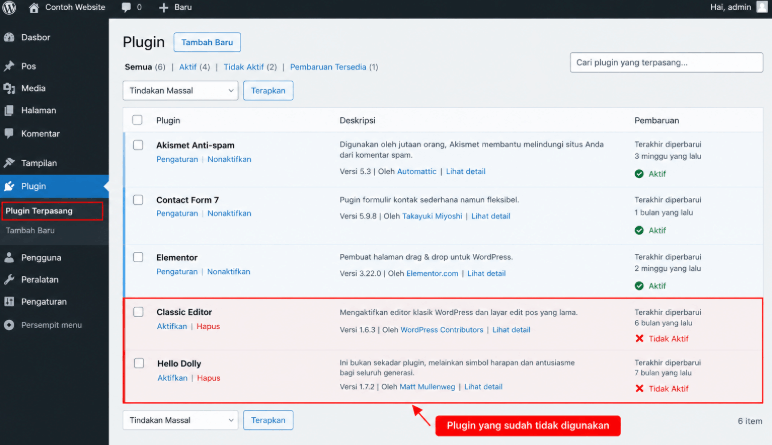Open Lihat detail for Akismet Anti-spam

point(466,171)
